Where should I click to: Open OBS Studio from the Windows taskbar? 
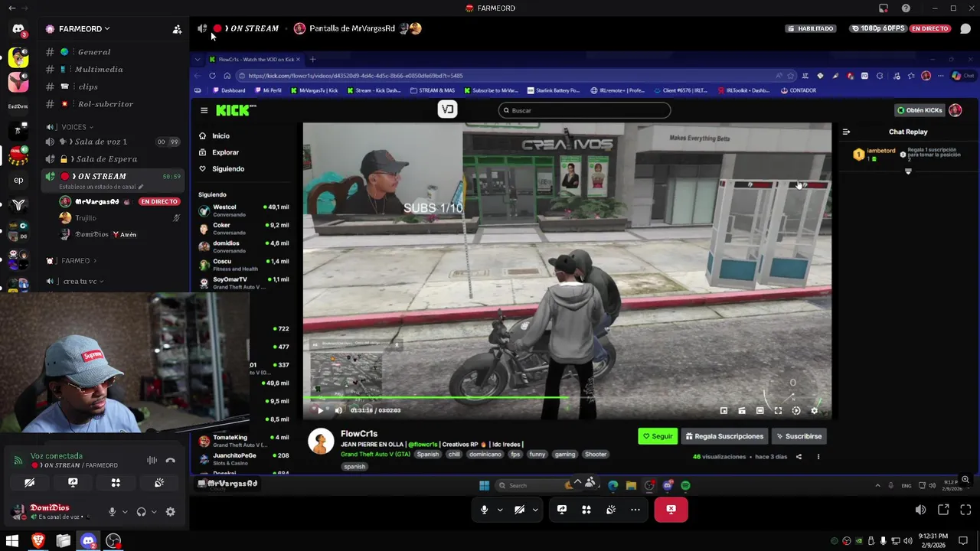pos(113,541)
